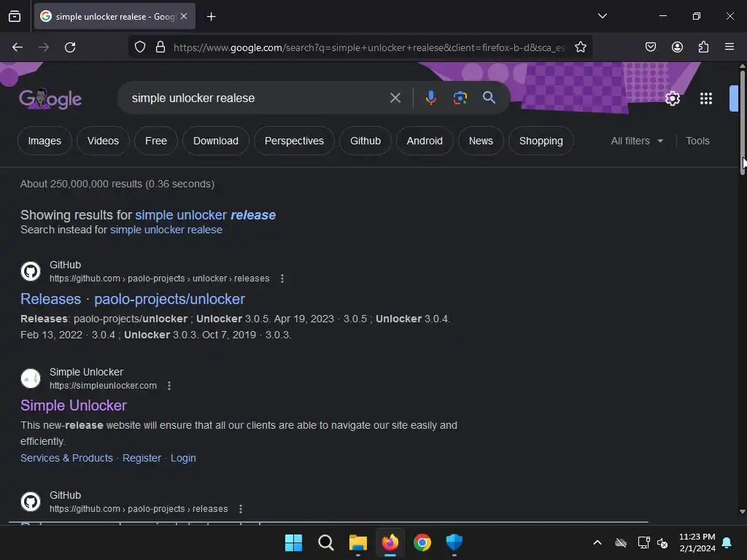Follow corrected 'simple unlocker release' link
Screen dimensions: 747x560
pyautogui.click(x=205, y=215)
